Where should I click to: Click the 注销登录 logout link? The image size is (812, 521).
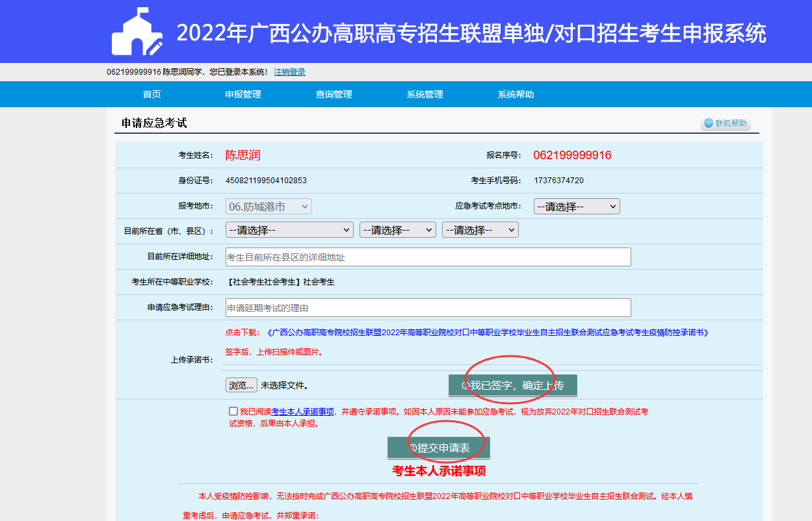(289, 72)
